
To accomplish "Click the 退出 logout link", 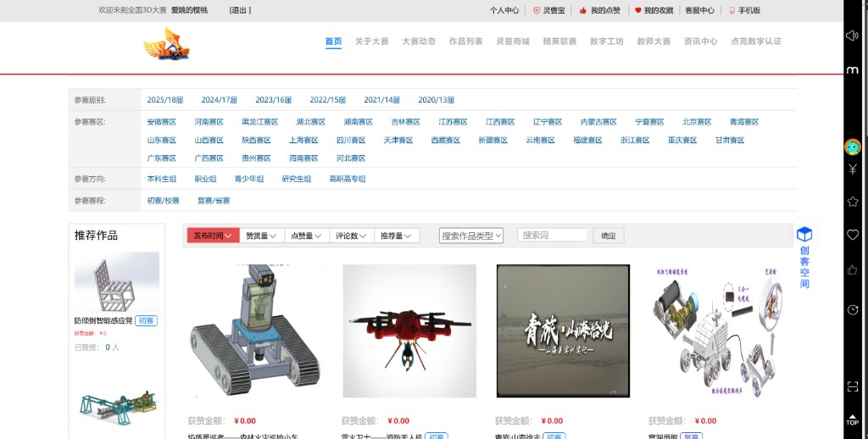I will coord(240,10).
